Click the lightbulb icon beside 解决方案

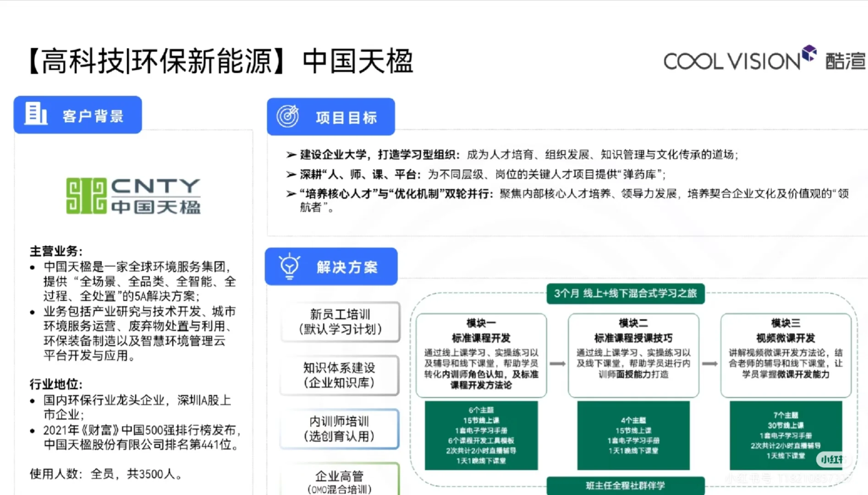click(x=289, y=266)
